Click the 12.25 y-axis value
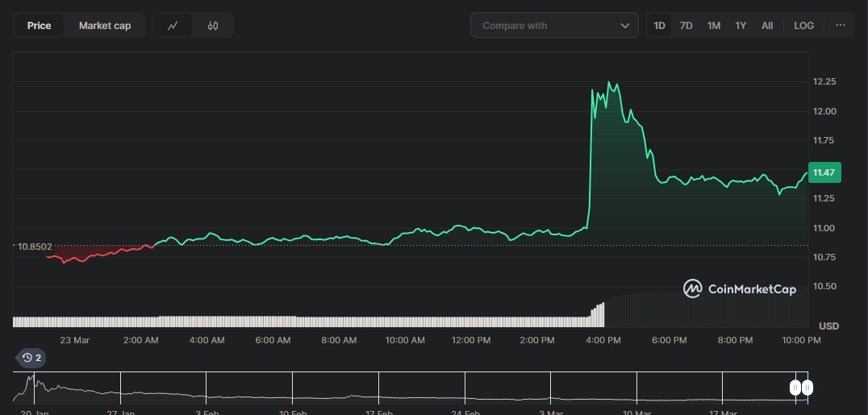The image size is (868, 415). coord(824,82)
